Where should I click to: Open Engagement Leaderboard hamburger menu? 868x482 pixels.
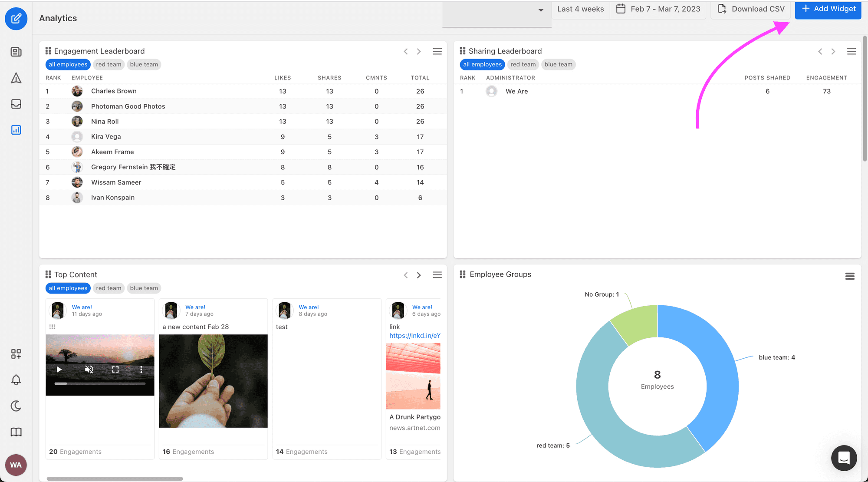tap(437, 51)
